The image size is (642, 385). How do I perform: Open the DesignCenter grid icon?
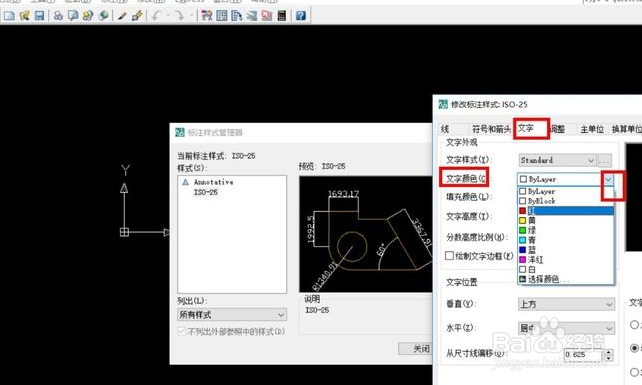click(x=222, y=16)
